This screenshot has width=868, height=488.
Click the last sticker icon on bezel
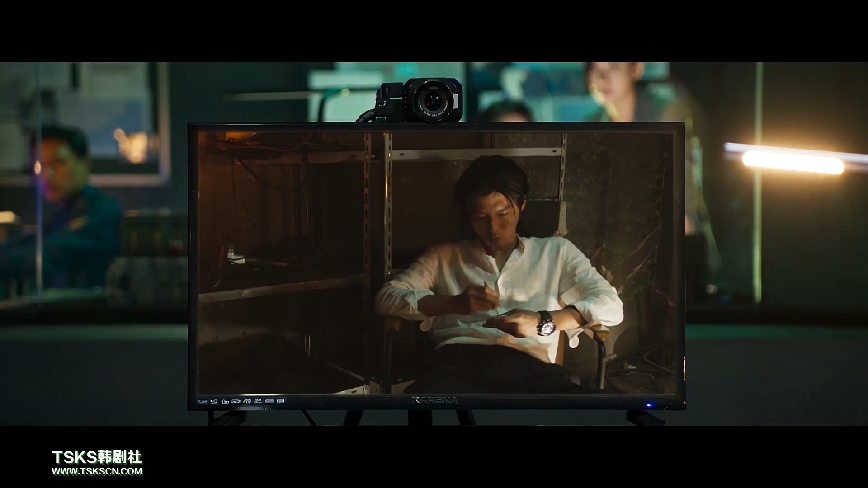[281, 401]
